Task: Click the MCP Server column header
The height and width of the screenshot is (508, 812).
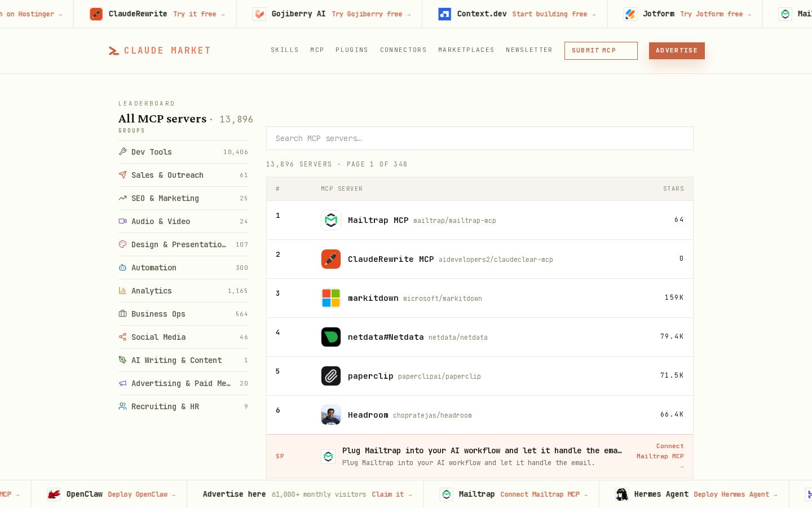Action: tap(342, 189)
